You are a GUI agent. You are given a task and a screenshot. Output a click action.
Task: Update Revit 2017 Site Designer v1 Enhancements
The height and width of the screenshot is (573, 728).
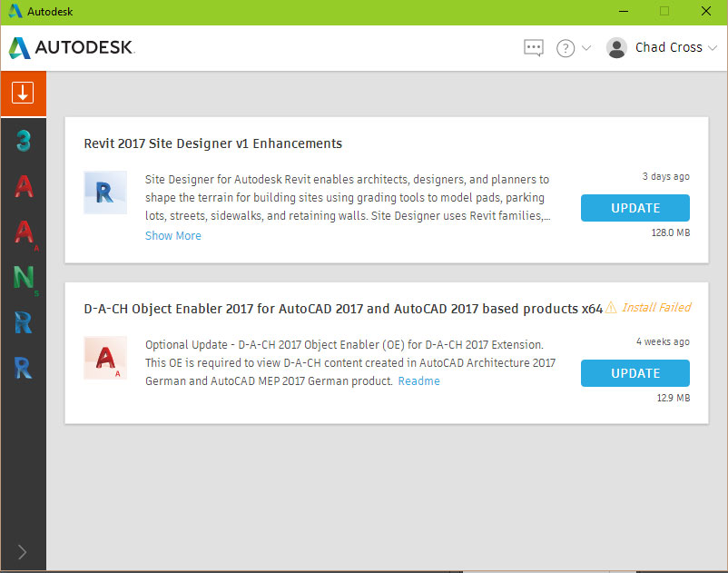coord(635,207)
